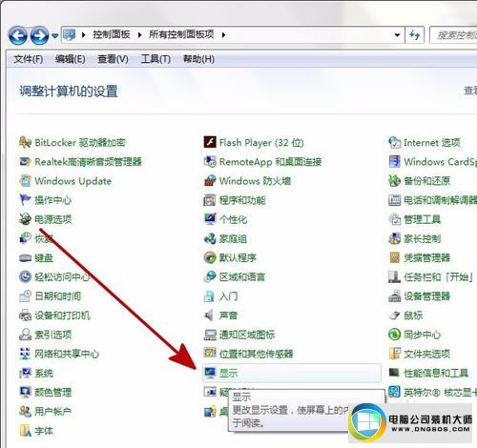Open the 查看(V) menu
The width and height of the screenshot is (477, 448).
pyautogui.click(x=113, y=59)
